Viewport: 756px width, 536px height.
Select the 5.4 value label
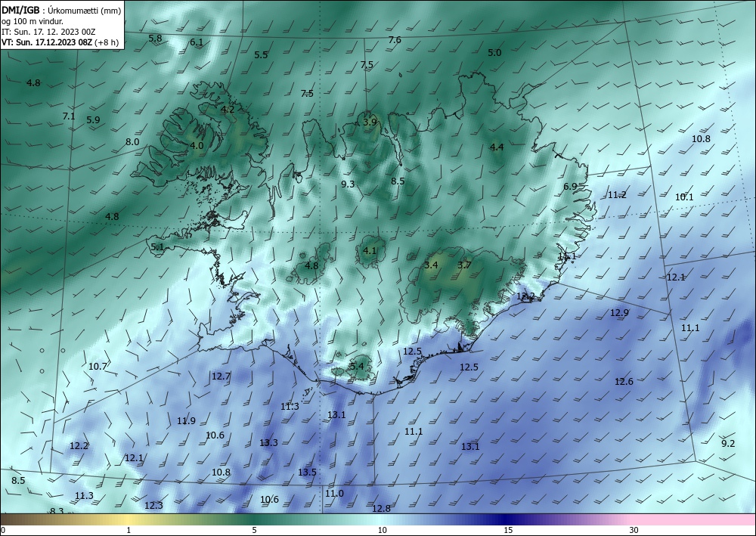pos(357,367)
